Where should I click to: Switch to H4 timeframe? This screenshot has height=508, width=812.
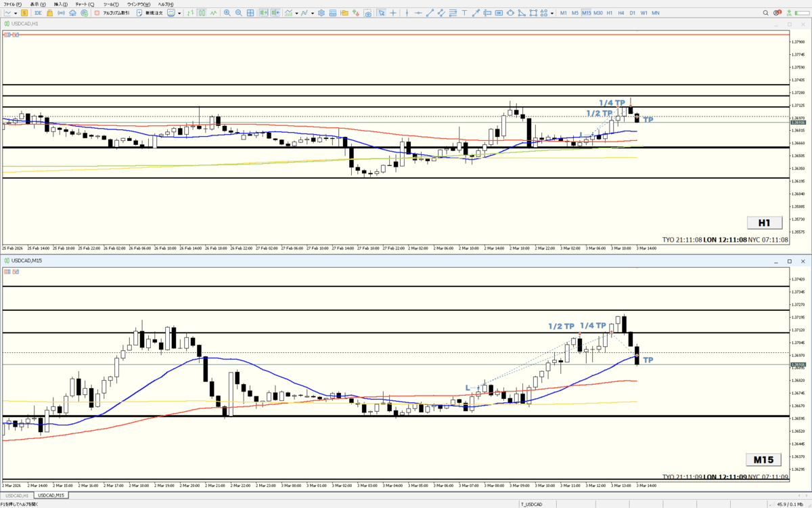click(x=621, y=13)
